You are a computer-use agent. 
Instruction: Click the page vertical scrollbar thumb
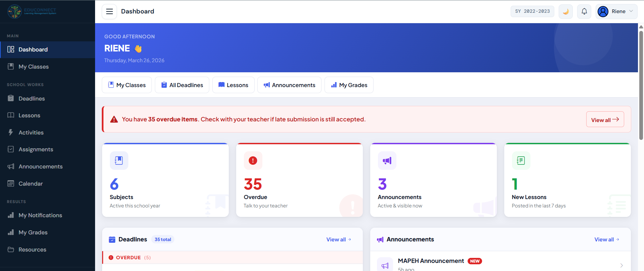(641, 85)
